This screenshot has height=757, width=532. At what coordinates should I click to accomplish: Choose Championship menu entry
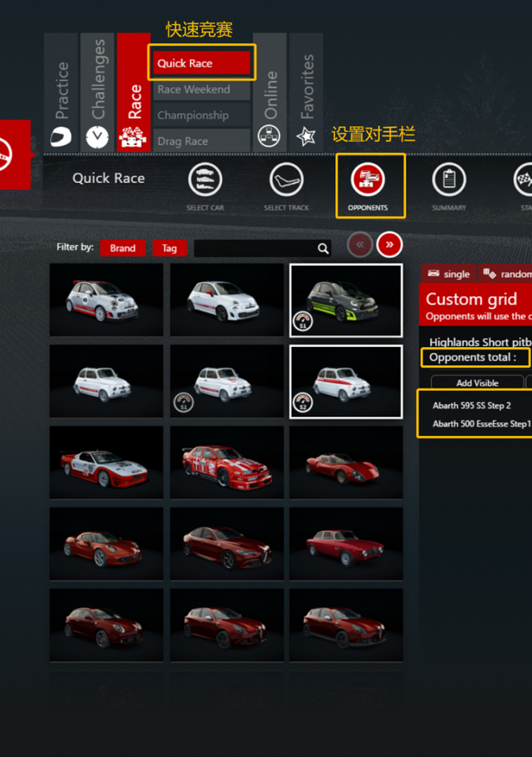click(201, 115)
